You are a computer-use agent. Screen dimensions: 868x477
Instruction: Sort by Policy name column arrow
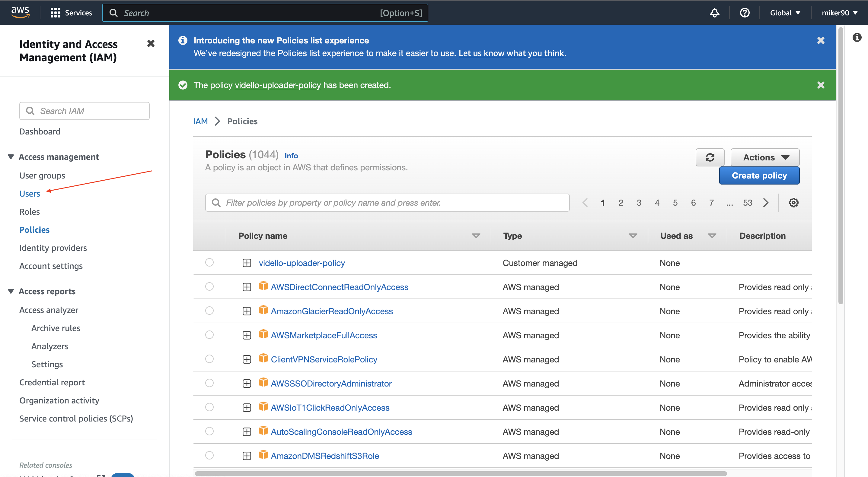(x=476, y=236)
